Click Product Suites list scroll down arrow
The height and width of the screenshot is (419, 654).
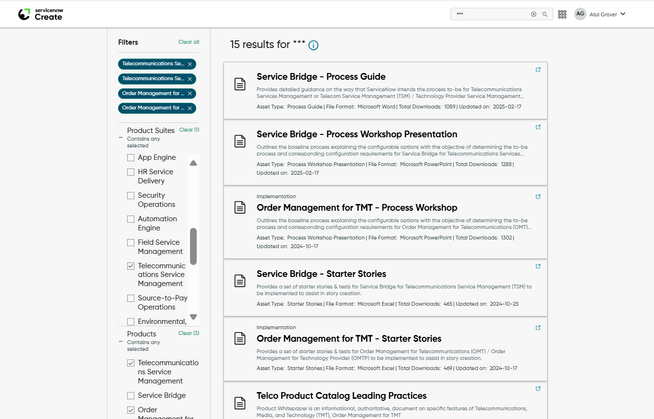(193, 317)
